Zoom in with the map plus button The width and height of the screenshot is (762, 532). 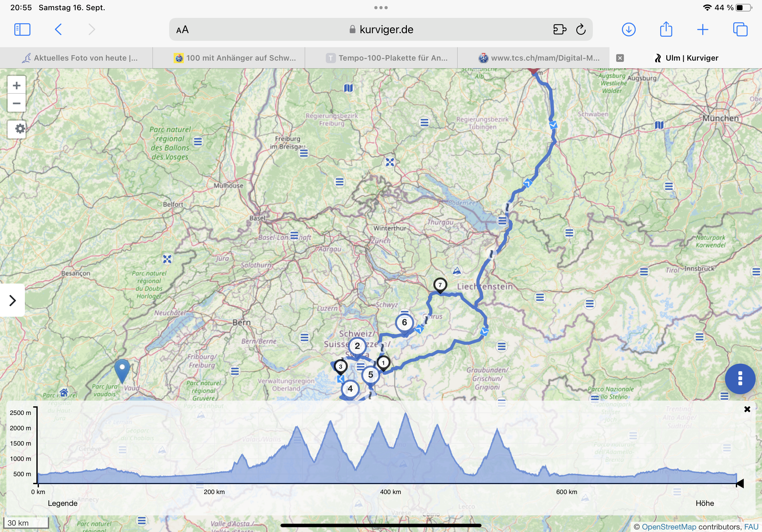(16, 85)
